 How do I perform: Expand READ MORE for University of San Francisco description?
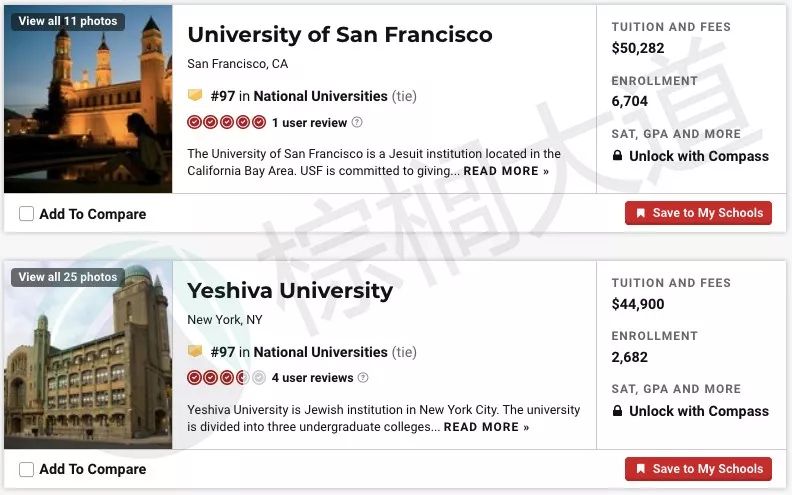(x=506, y=171)
